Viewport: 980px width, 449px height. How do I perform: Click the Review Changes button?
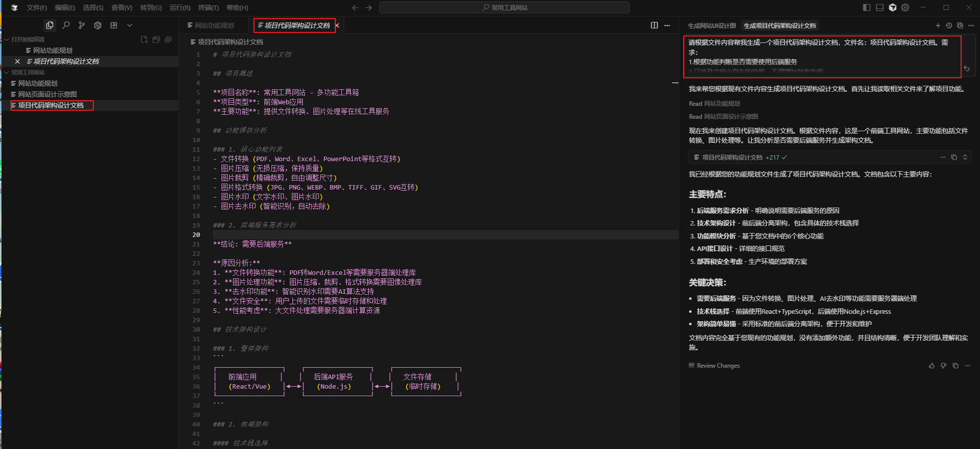714,366
